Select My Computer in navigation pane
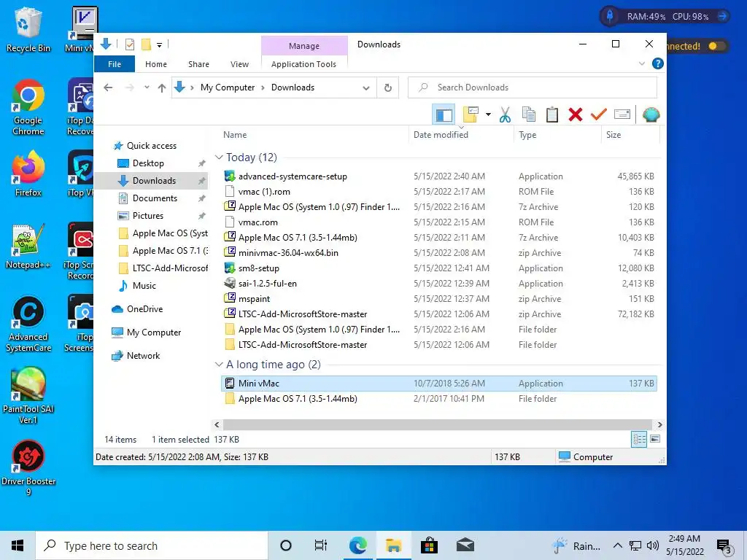This screenshot has height=560, width=747. pos(153,332)
